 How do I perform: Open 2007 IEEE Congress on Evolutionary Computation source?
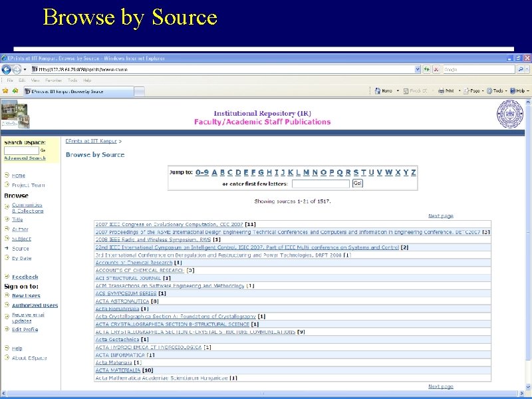[x=170, y=224]
